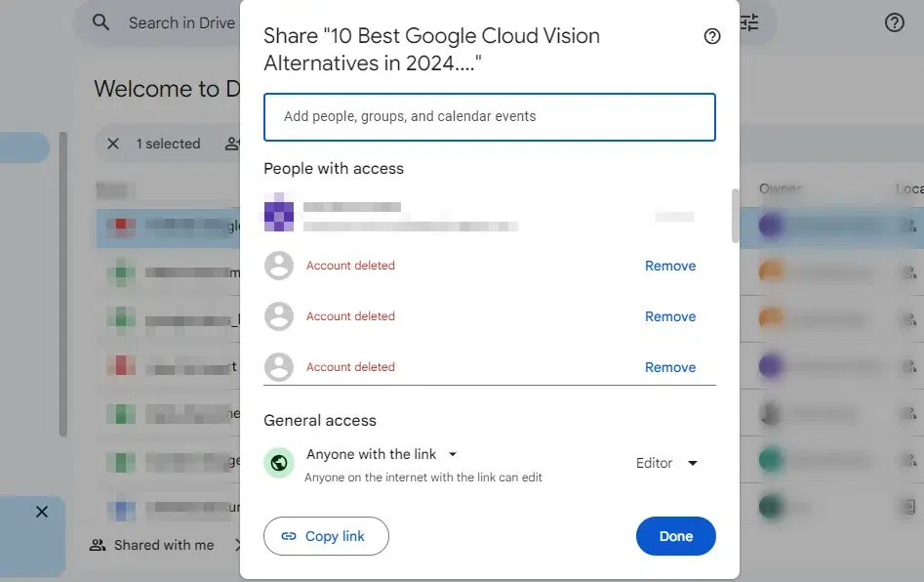This screenshot has height=582, width=924.
Task: Remove the second deleted account
Action: [670, 316]
